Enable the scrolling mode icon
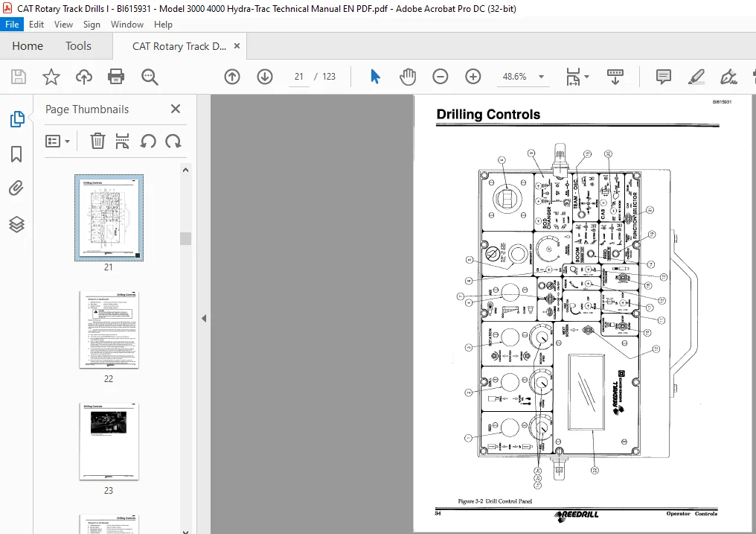 (x=615, y=77)
